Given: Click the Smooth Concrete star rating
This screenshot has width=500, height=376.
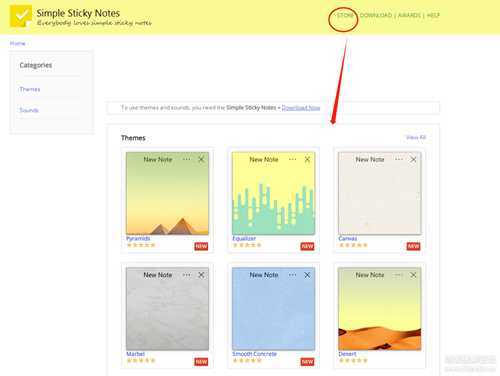Looking at the screenshot, I should (247, 360).
